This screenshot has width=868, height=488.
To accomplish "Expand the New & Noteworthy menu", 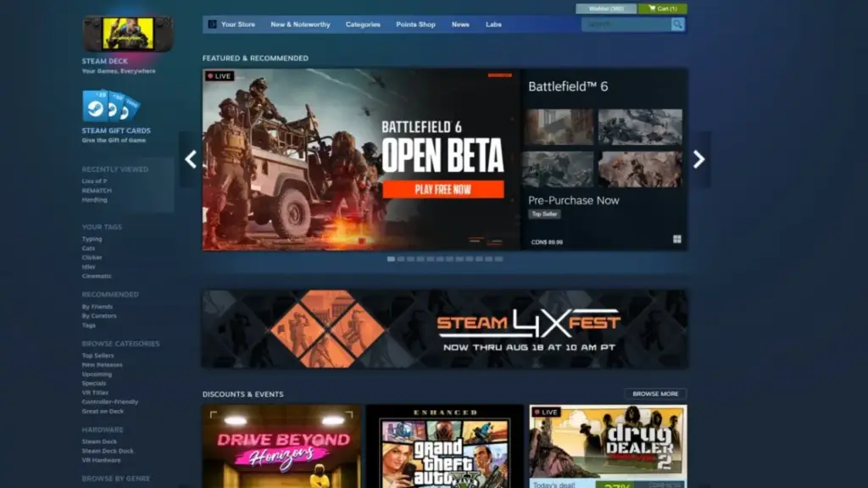I will (x=300, y=25).
